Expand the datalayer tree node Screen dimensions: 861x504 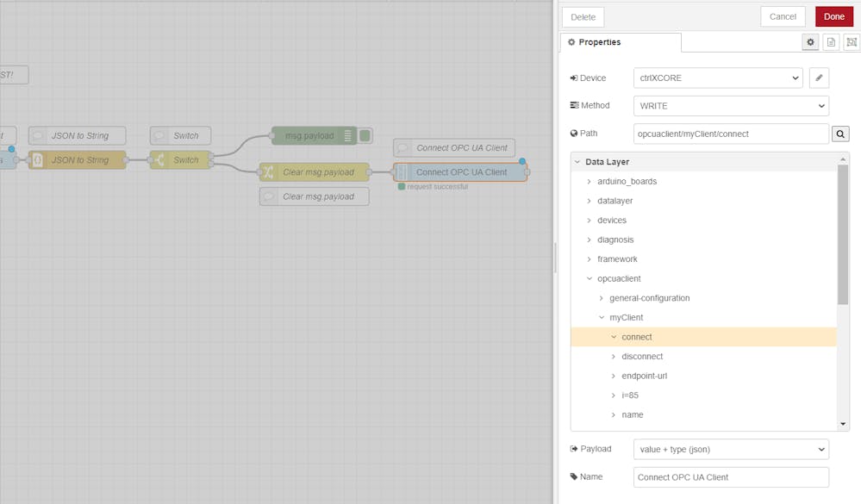(589, 201)
